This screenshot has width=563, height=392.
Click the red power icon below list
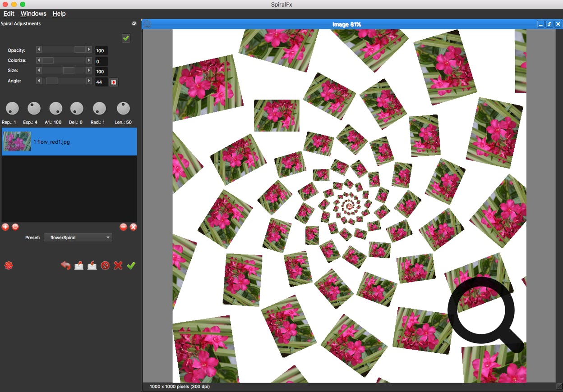tap(15, 227)
